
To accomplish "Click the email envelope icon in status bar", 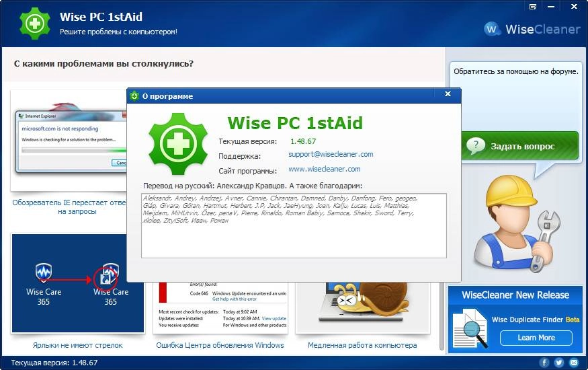I will (x=574, y=363).
